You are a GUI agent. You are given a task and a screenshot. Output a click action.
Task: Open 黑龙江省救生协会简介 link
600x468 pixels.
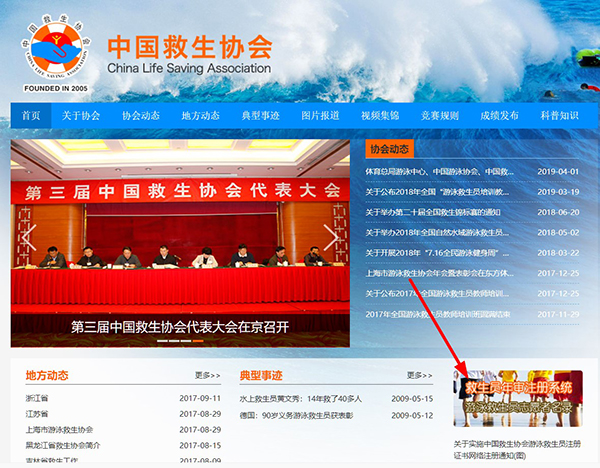click(63, 445)
